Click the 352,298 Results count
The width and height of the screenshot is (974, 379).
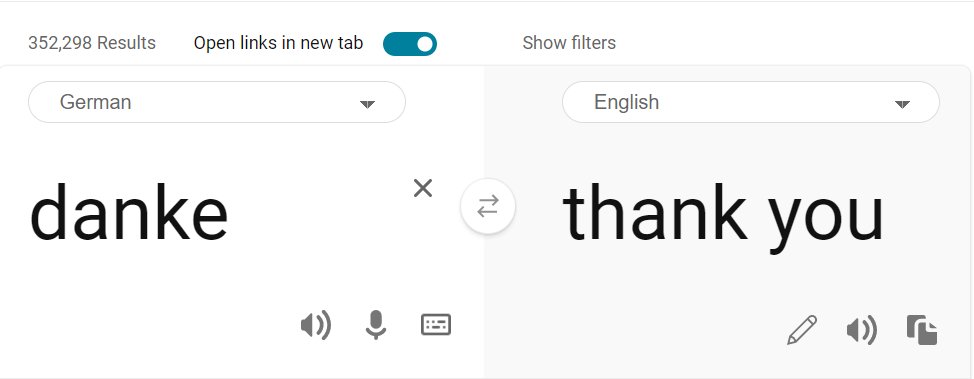(x=92, y=43)
